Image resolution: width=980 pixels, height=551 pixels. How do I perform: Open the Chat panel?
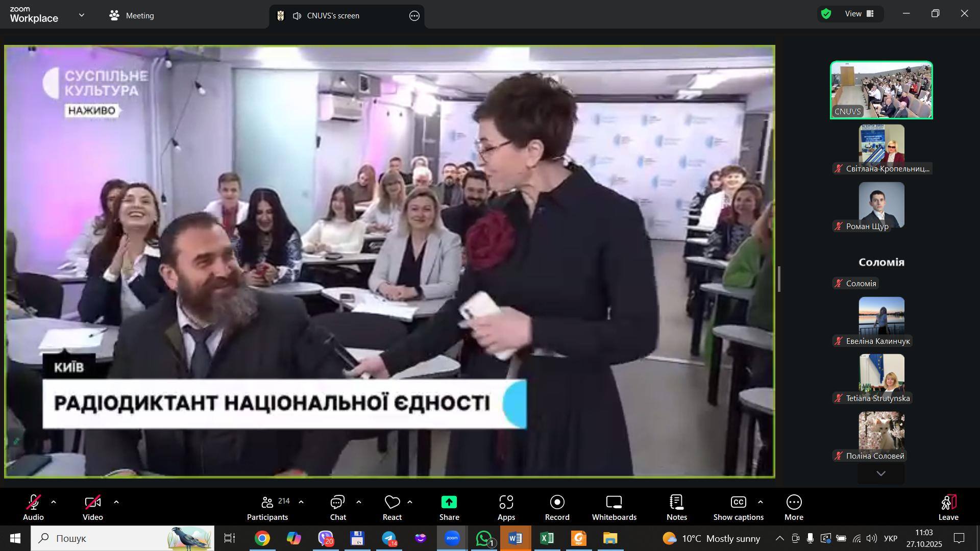[337, 508]
